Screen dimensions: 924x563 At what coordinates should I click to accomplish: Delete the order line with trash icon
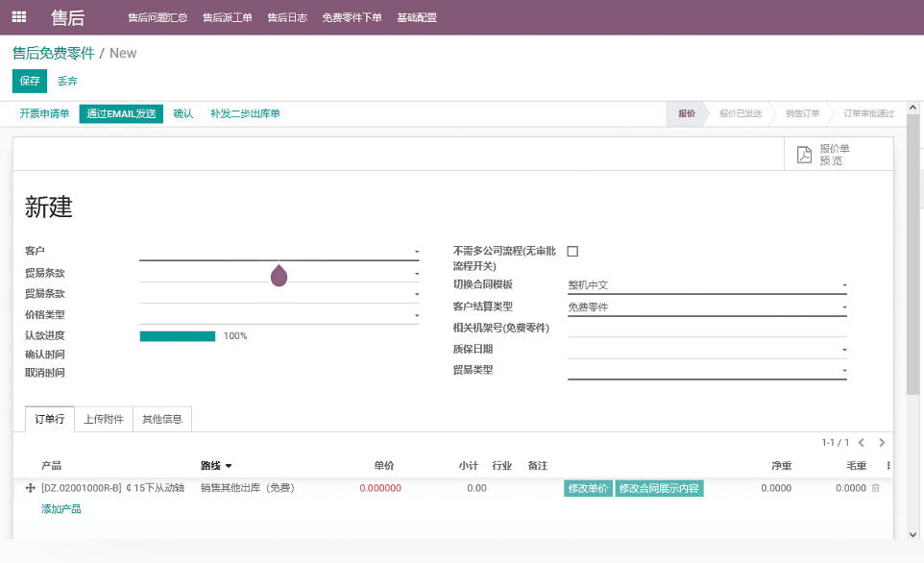tap(875, 488)
